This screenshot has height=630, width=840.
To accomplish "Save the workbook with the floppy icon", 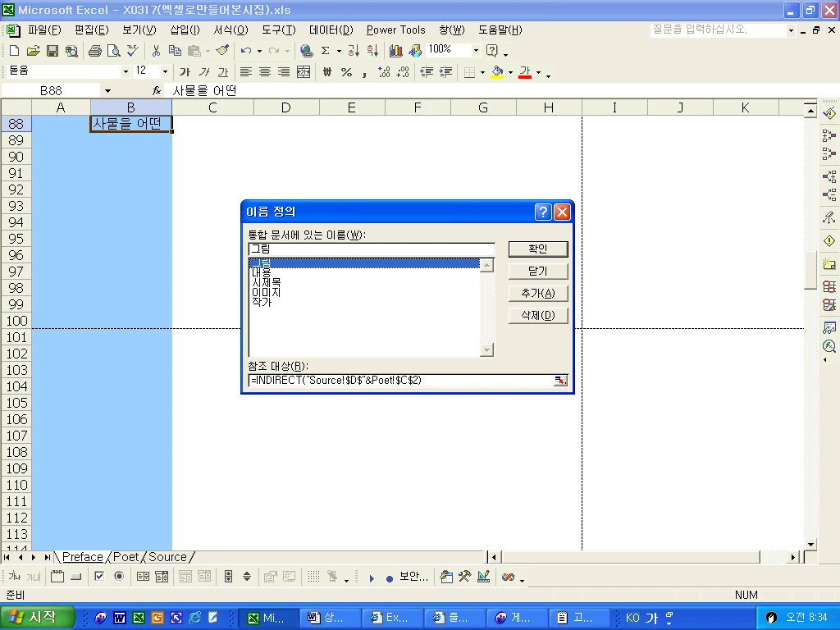I will click(x=52, y=51).
